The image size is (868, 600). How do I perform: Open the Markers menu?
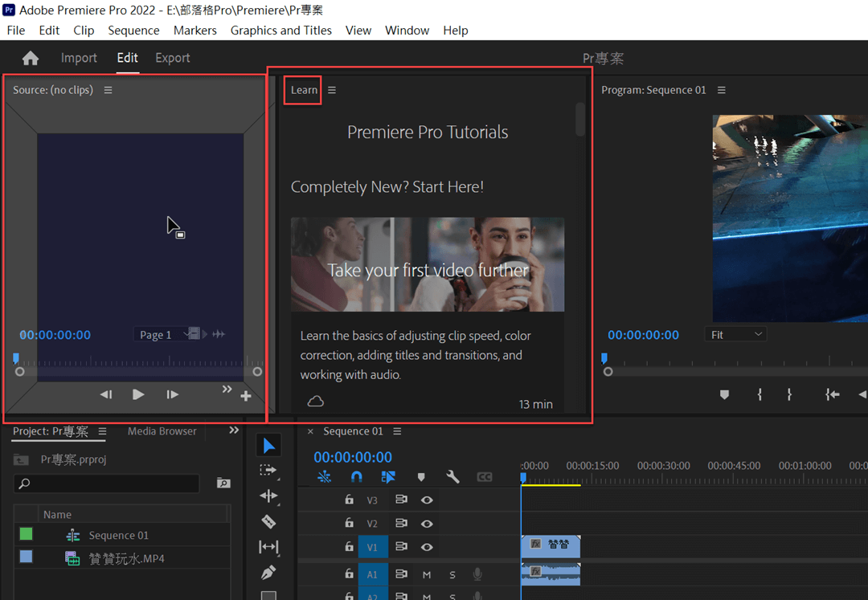click(x=194, y=31)
